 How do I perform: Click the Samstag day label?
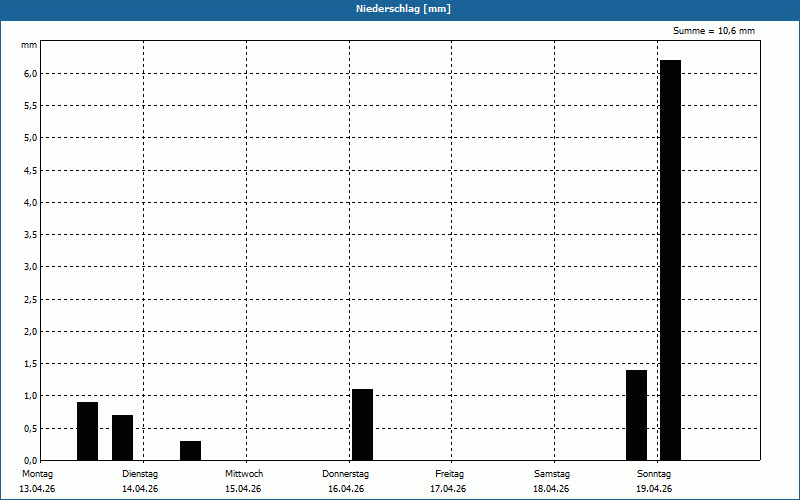552,474
